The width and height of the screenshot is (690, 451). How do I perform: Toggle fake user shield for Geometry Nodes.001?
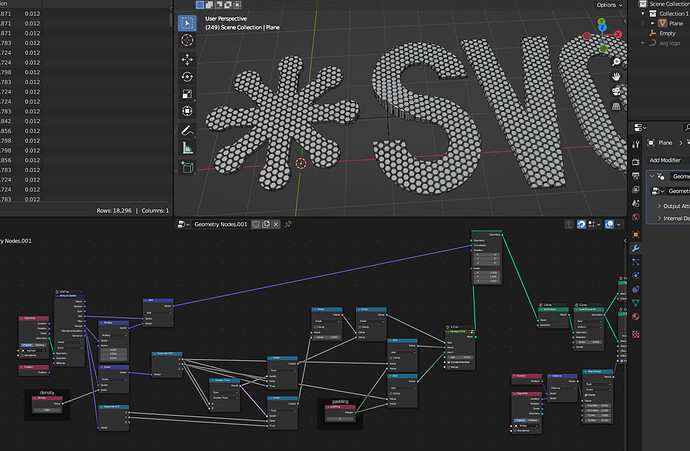[256, 224]
